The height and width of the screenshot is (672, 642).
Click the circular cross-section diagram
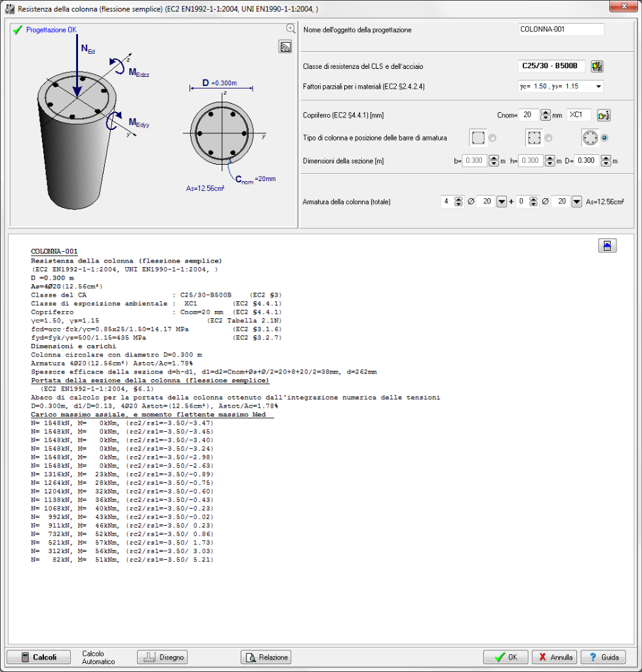click(222, 133)
